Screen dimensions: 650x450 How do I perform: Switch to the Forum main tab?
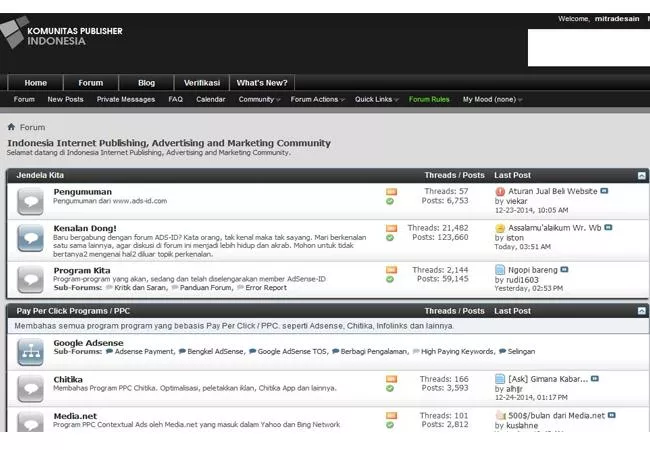coord(91,83)
